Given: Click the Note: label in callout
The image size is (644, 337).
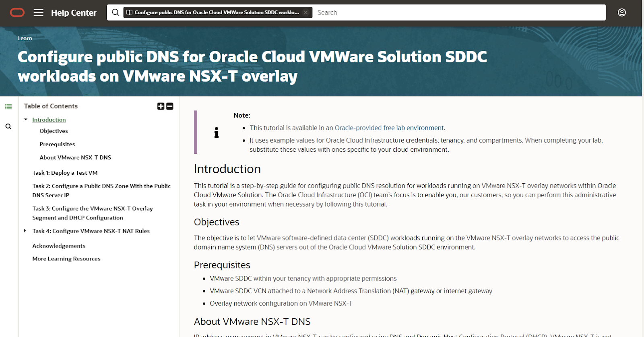Looking at the screenshot, I should [x=242, y=116].
